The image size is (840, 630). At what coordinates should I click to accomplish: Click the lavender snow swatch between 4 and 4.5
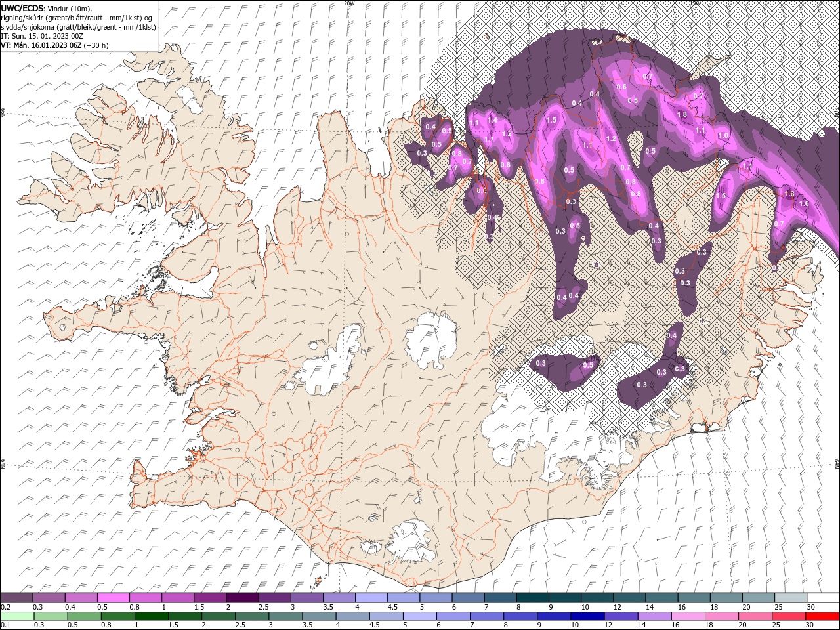[x=371, y=598]
